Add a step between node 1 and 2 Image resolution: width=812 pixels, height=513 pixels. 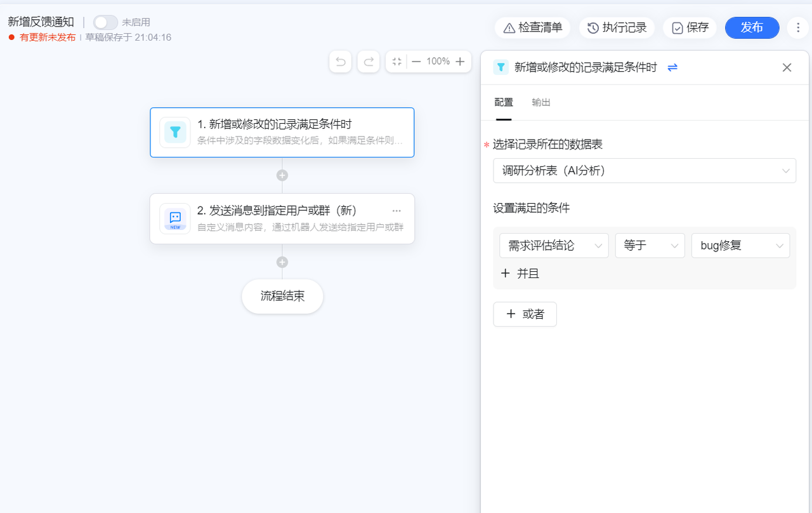tap(282, 175)
